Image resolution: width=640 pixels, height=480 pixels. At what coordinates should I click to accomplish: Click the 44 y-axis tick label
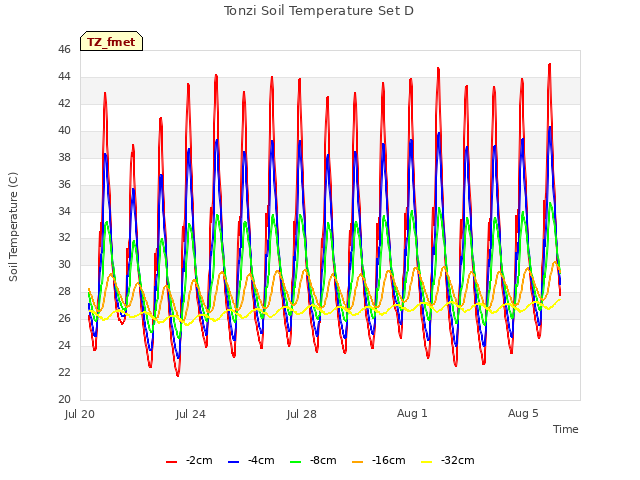tap(64, 76)
